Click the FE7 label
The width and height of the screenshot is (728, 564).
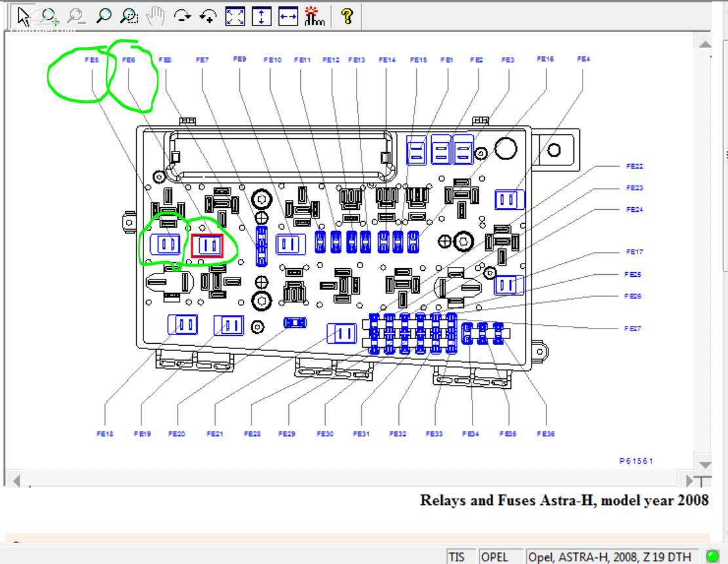pyautogui.click(x=202, y=60)
